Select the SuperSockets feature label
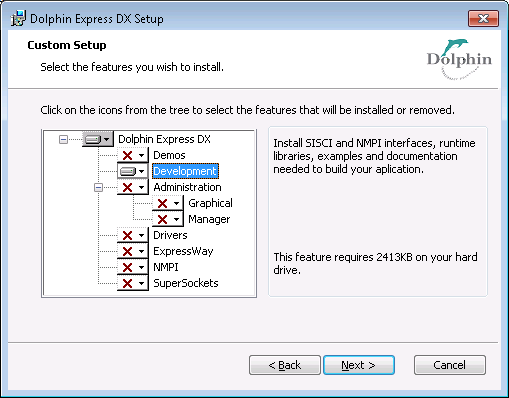This screenshot has height=398, width=509. [x=186, y=283]
